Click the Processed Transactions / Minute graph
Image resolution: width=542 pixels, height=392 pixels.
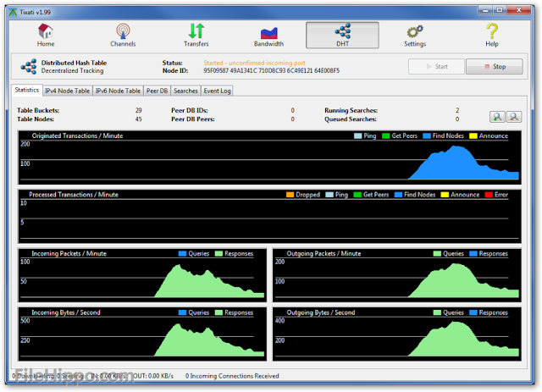click(269, 217)
